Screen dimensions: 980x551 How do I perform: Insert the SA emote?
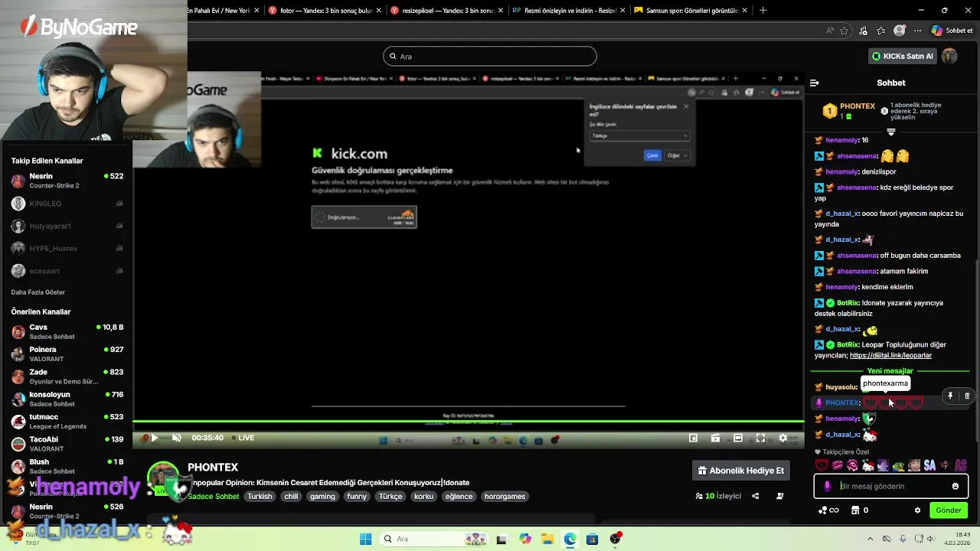[x=929, y=465]
